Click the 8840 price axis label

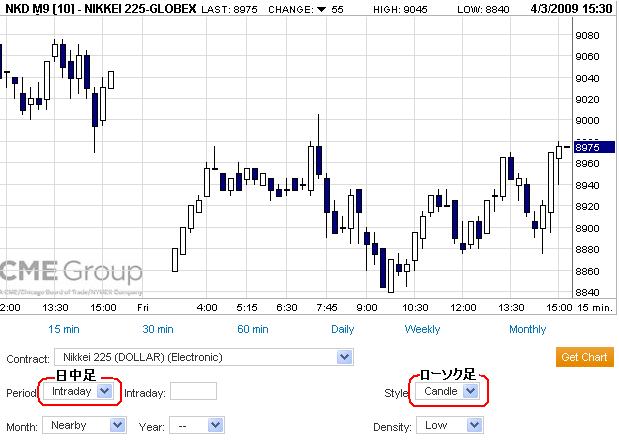click(587, 292)
